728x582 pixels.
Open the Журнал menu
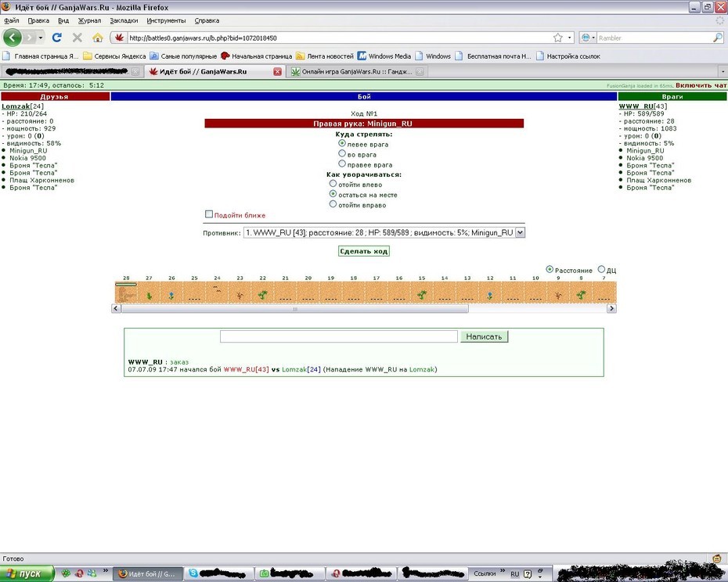(89, 20)
